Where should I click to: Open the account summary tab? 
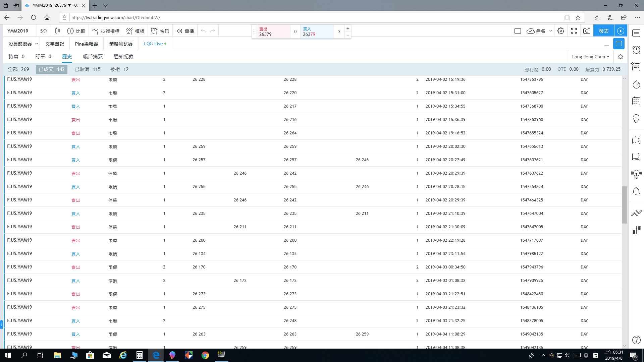[93, 57]
